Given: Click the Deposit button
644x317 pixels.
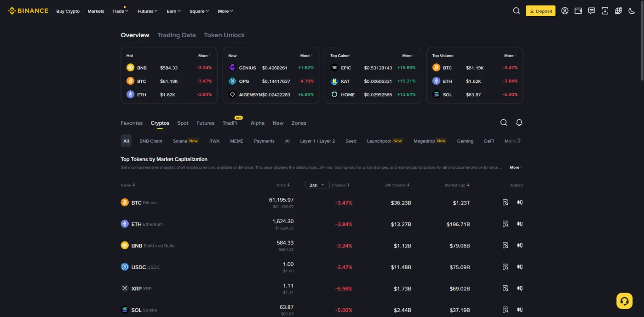Looking at the screenshot, I should (x=540, y=11).
